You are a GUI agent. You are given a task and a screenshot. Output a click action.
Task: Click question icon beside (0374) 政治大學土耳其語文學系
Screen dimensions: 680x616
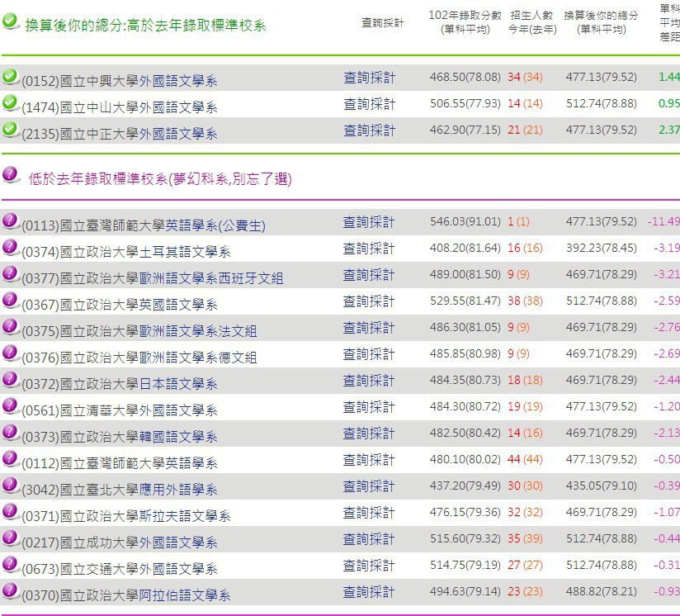(x=10, y=248)
